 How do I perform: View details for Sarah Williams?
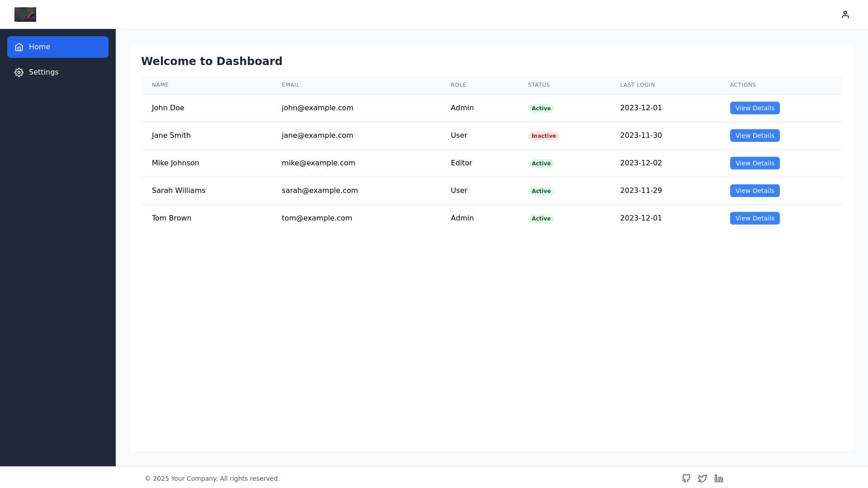click(755, 191)
